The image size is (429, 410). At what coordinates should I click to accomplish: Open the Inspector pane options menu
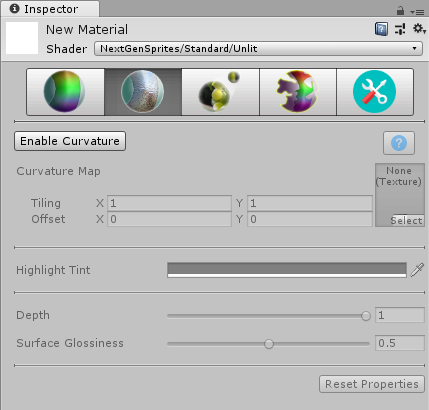click(x=417, y=12)
